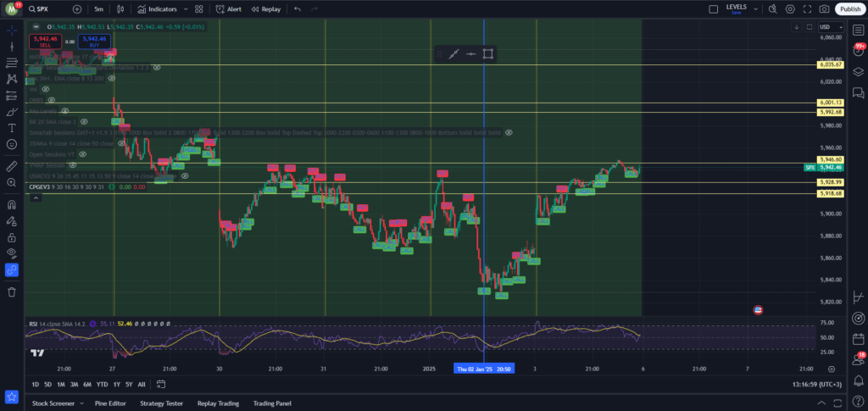Toggle stay in drawing mode pencil-lock
This screenshot has width=868, height=411.
point(12,221)
